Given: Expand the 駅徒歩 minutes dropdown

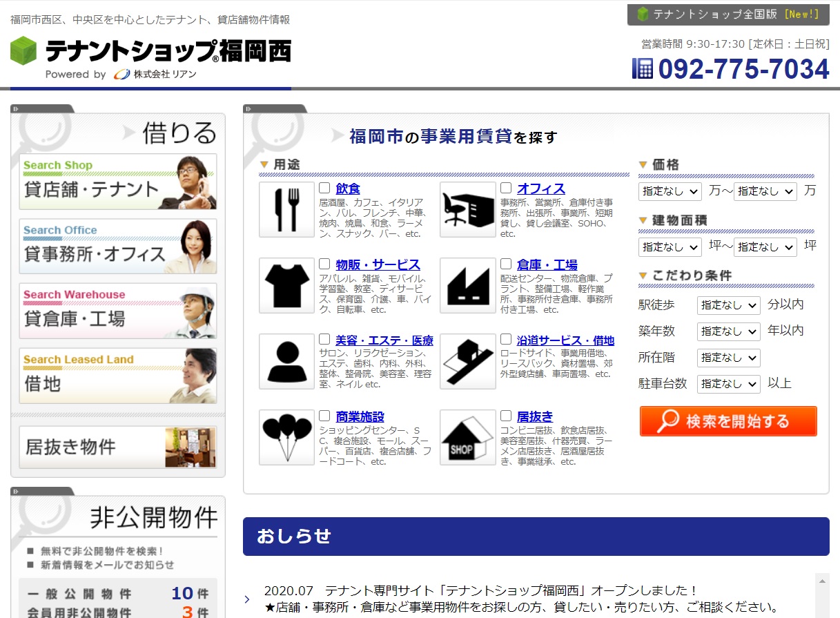Looking at the screenshot, I should [x=727, y=305].
